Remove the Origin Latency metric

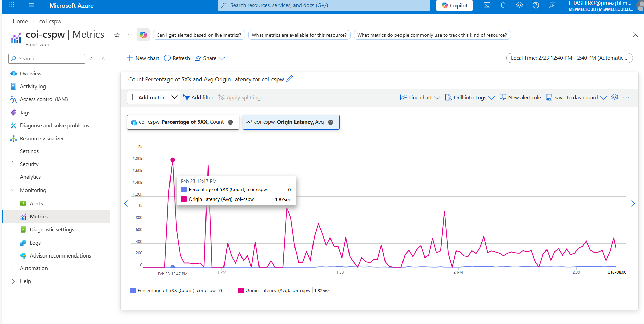[x=330, y=122]
